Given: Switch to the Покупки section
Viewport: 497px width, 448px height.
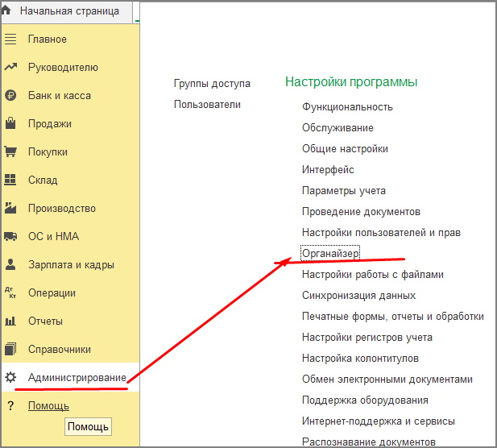Looking at the screenshot, I should click(x=48, y=151).
